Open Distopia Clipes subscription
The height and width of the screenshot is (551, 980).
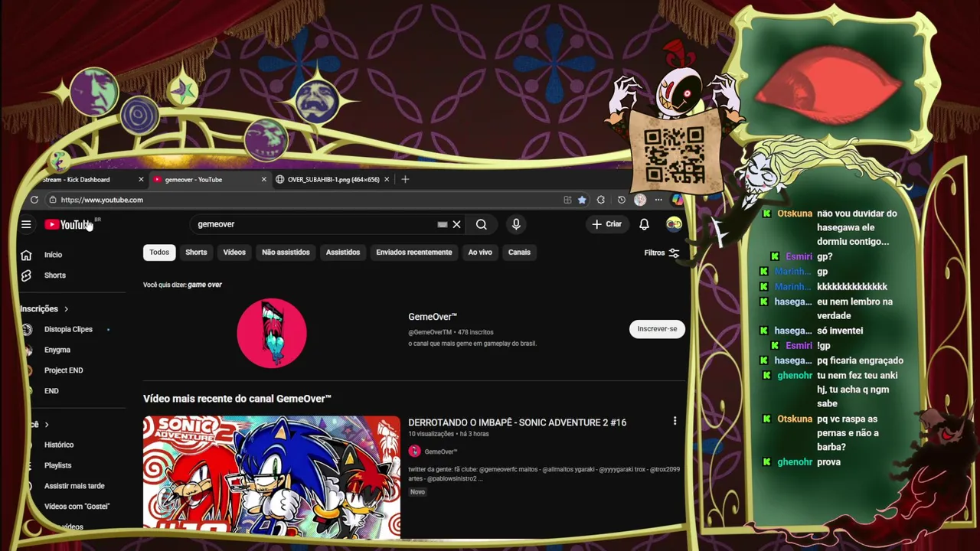(x=68, y=329)
